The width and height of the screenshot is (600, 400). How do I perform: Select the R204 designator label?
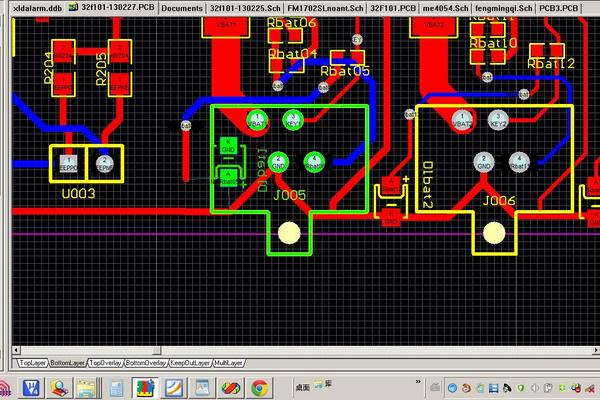(x=48, y=68)
